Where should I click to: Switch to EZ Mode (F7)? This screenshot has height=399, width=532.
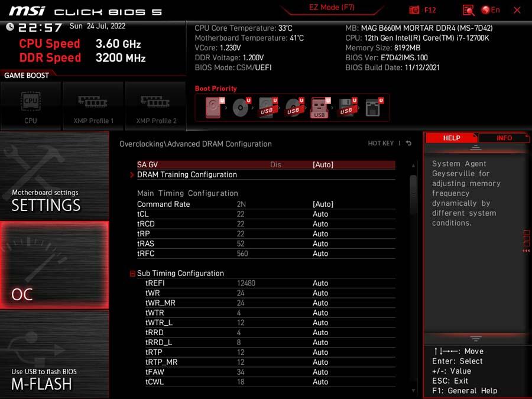click(332, 8)
